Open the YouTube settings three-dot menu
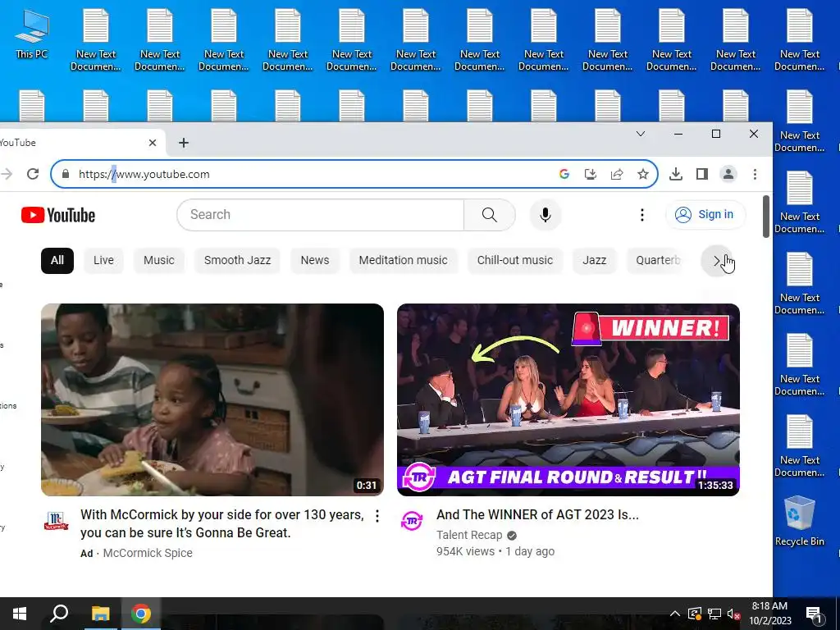This screenshot has width=840, height=630. (641, 215)
